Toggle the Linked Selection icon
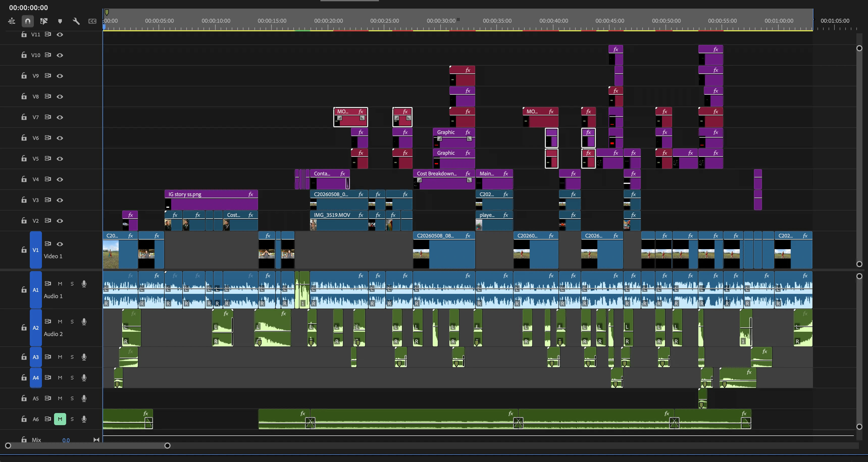Viewport: 868px width, 462px height. [44, 21]
